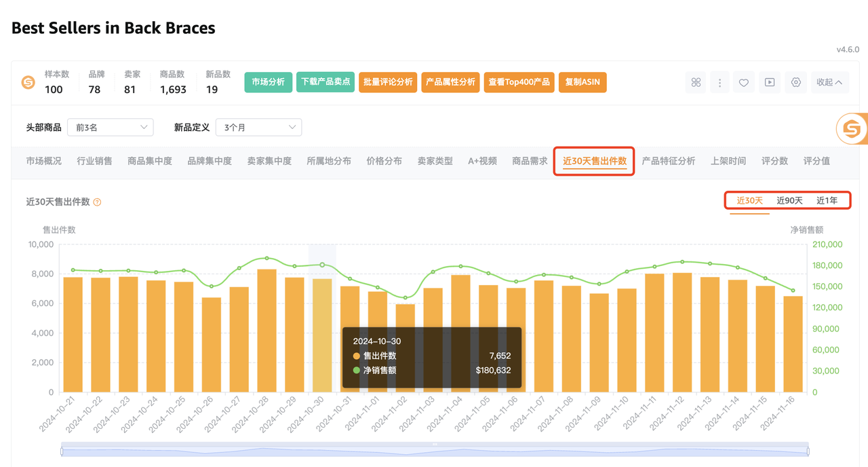
Task: Open the 价格分布 tab
Action: pos(384,161)
